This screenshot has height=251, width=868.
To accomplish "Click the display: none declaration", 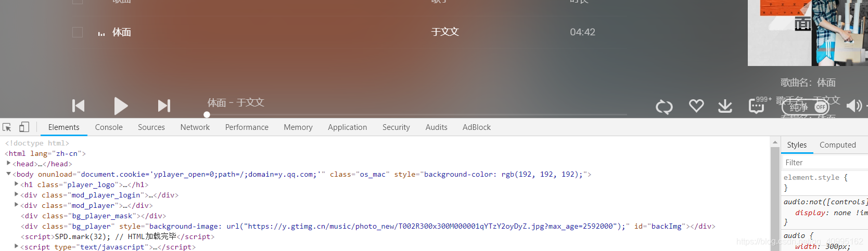I will click(x=831, y=213).
